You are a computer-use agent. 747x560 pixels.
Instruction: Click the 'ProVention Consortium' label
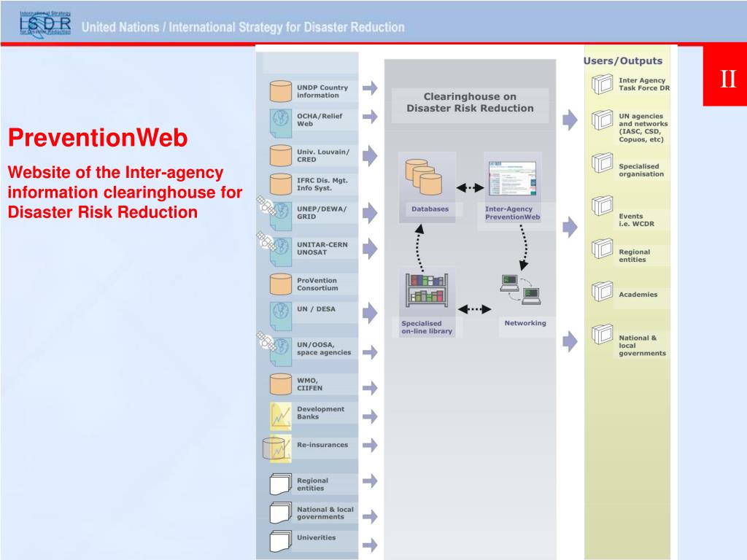tap(317, 284)
